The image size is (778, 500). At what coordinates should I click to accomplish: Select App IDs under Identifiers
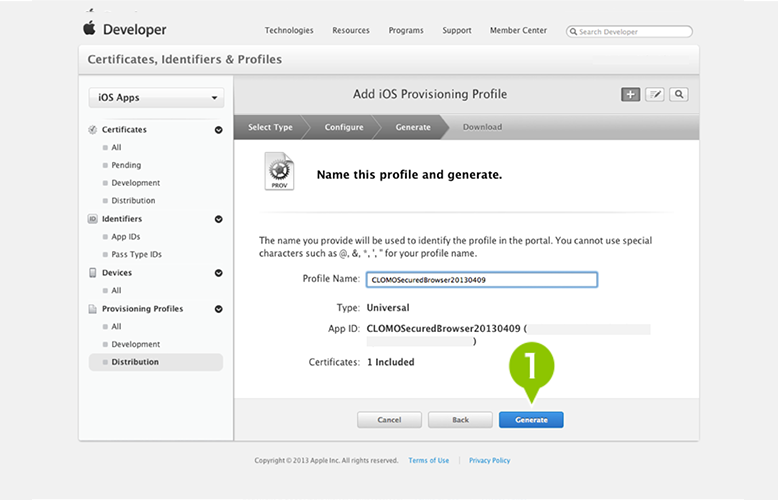coord(126,237)
